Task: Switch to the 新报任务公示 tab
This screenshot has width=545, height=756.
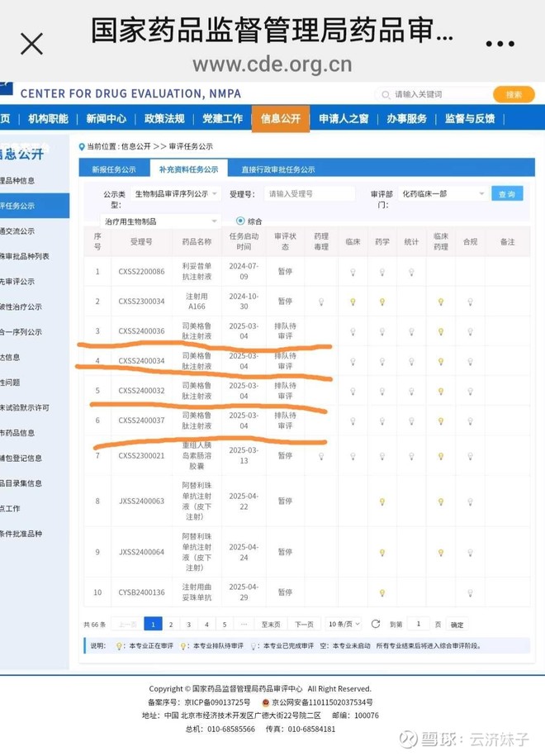Action: [114, 169]
